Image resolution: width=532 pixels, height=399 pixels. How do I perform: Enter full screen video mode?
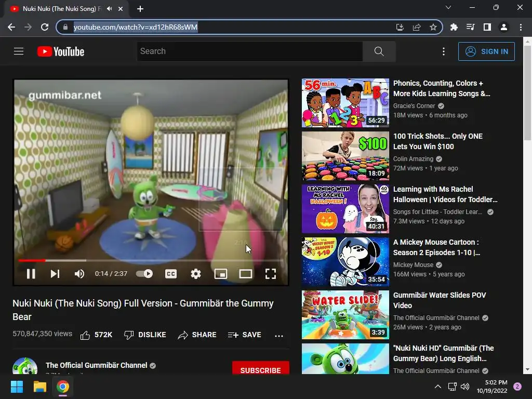click(x=270, y=274)
